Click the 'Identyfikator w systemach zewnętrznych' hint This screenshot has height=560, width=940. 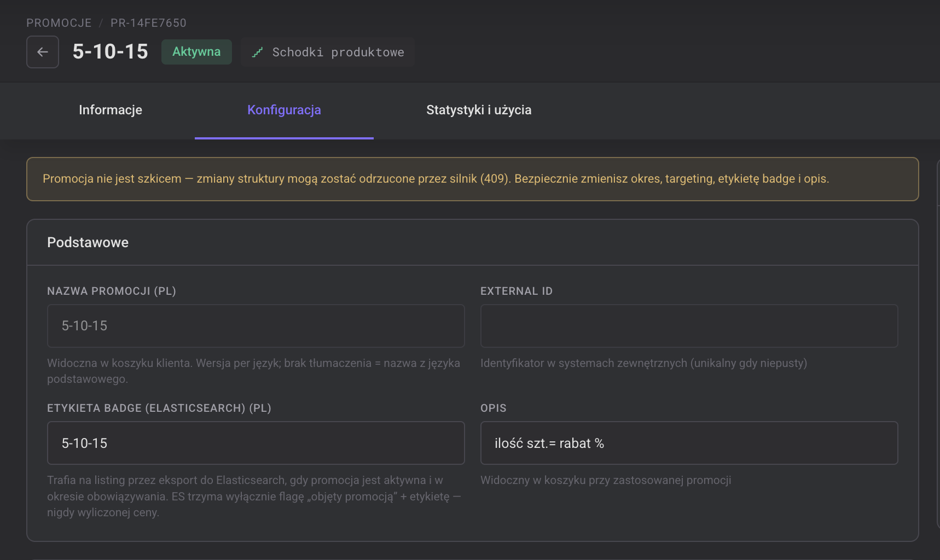point(643,363)
